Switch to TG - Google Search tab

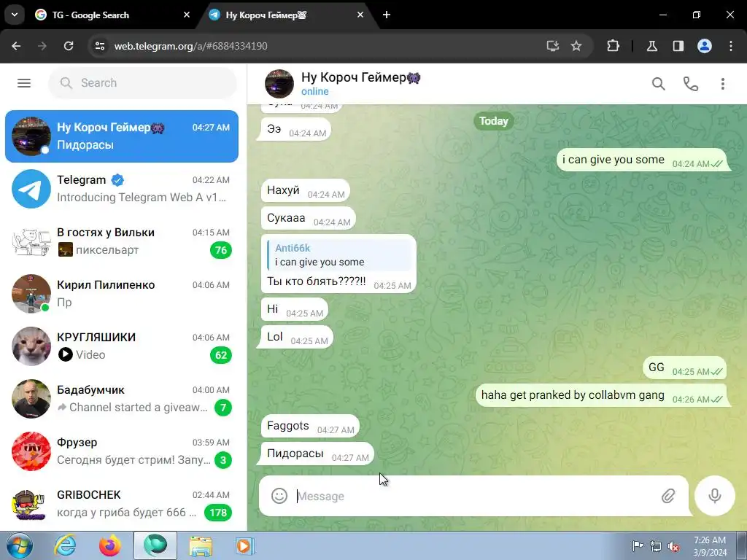click(x=113, y=15)
